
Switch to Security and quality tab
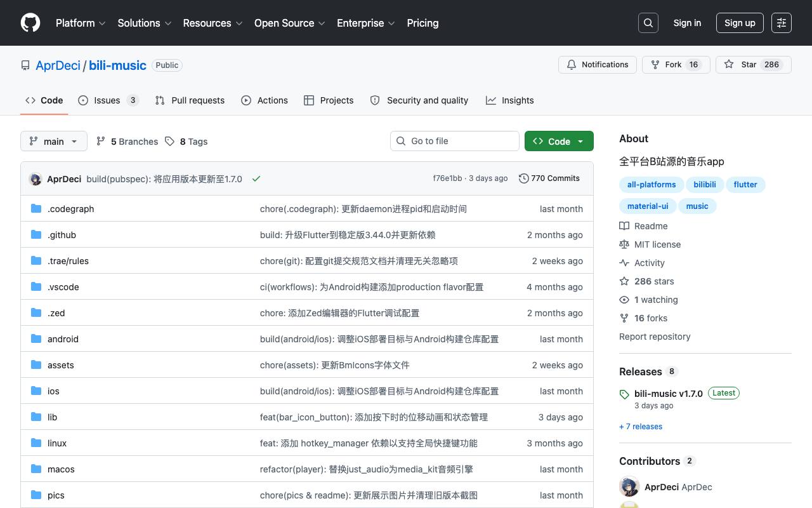click(x=419, y=100)
